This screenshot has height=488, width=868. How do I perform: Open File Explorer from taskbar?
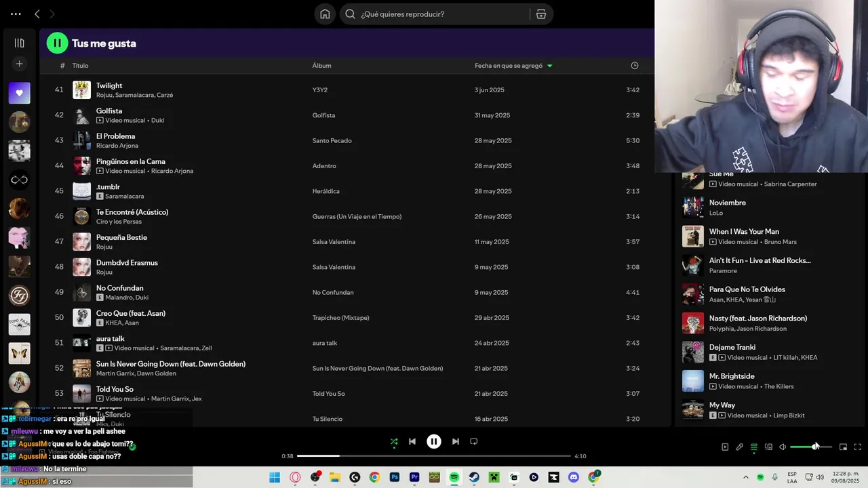[335, 477]
